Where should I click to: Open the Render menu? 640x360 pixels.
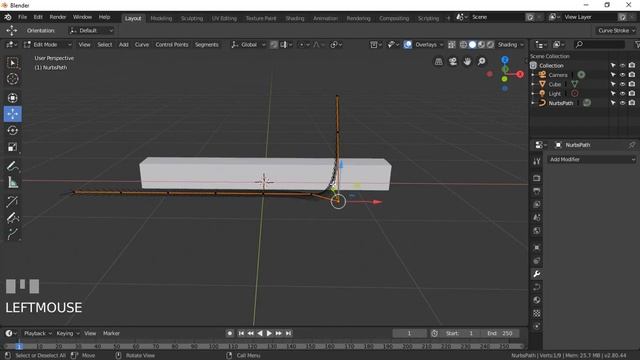58,17
